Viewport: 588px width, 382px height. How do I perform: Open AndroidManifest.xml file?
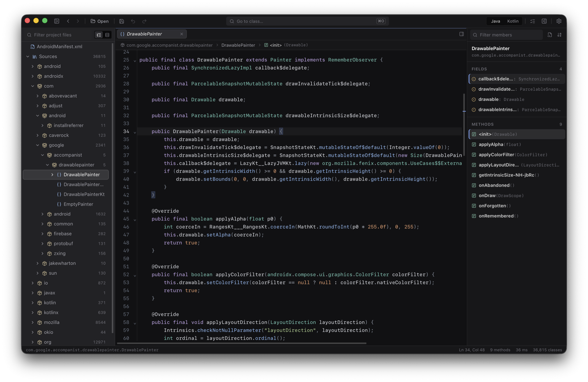pos(59,47)
